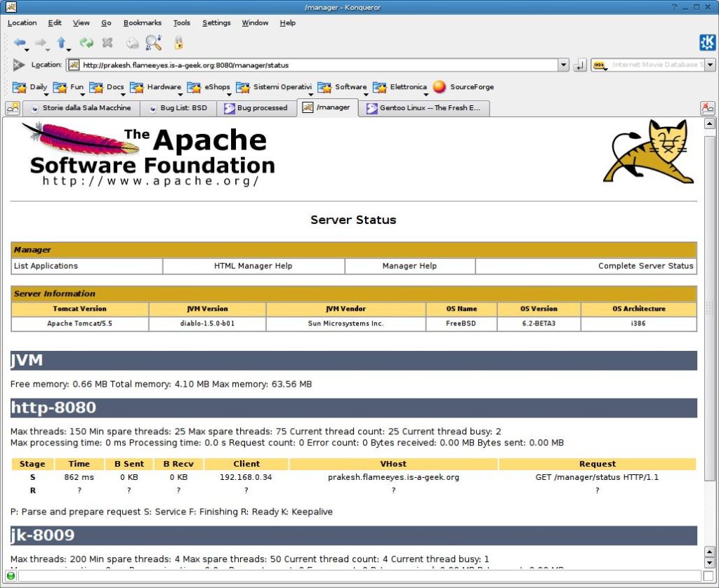
Task: Open the Back button history dropdown arrow
Action: click(x=27, y=50)
